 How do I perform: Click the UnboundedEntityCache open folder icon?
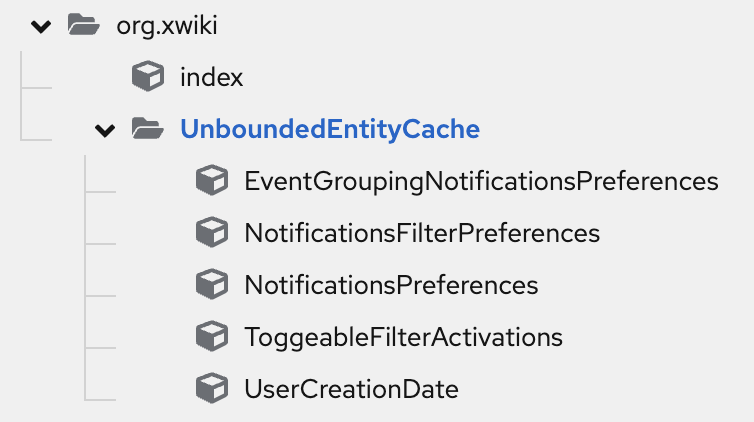click(x=148, y=129)
